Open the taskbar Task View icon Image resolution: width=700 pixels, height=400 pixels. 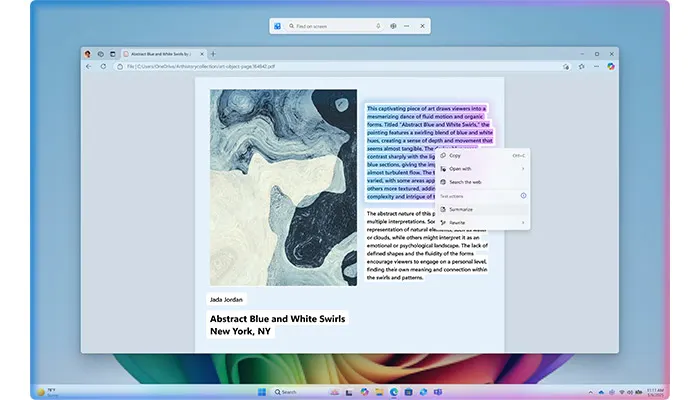pos(349,392)
